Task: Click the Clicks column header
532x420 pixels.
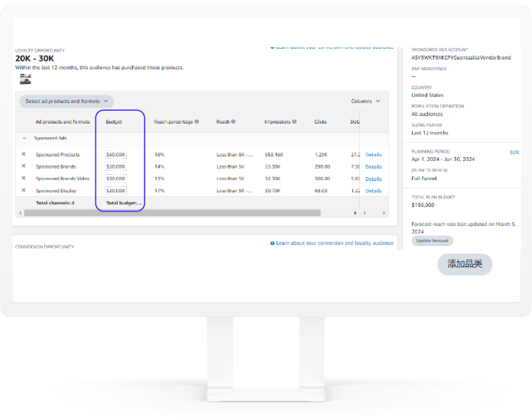Action: (320, 122)
